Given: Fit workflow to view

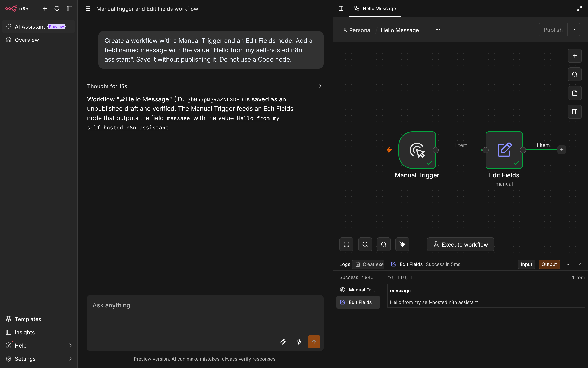Looking at the screenshot, I should pyautogui.click(x=346, y=244).
